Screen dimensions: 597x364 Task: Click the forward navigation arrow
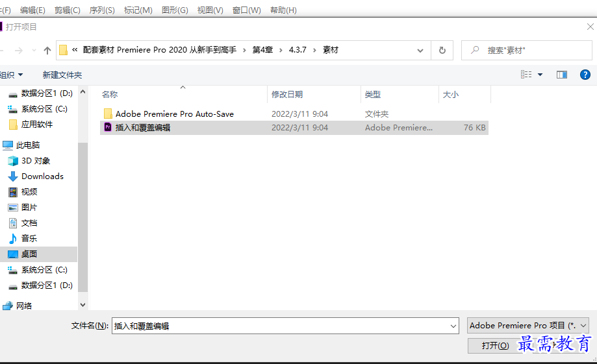tap(18, 50)
